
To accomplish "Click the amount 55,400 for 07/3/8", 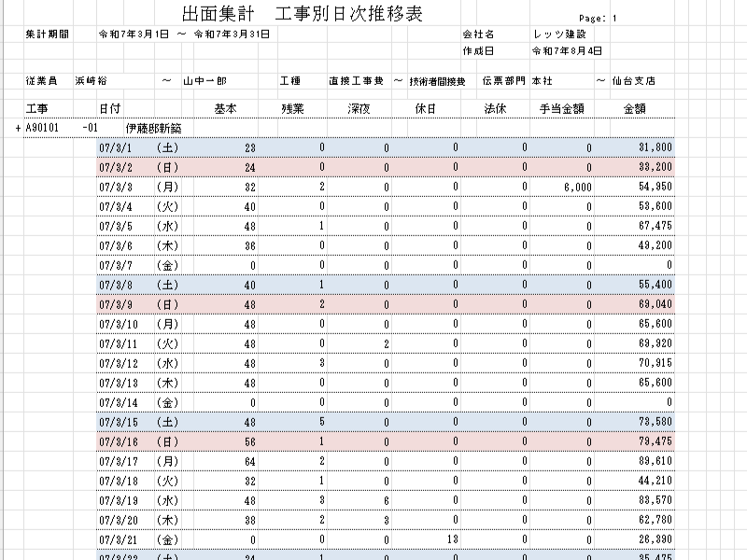I will point(655,285).
